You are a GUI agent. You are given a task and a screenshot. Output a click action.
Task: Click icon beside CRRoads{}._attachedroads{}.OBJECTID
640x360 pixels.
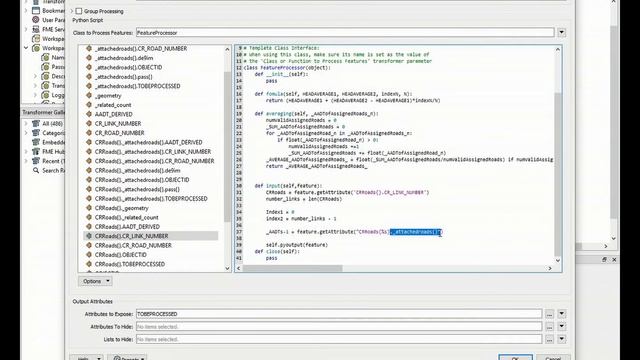coord(89,180)
